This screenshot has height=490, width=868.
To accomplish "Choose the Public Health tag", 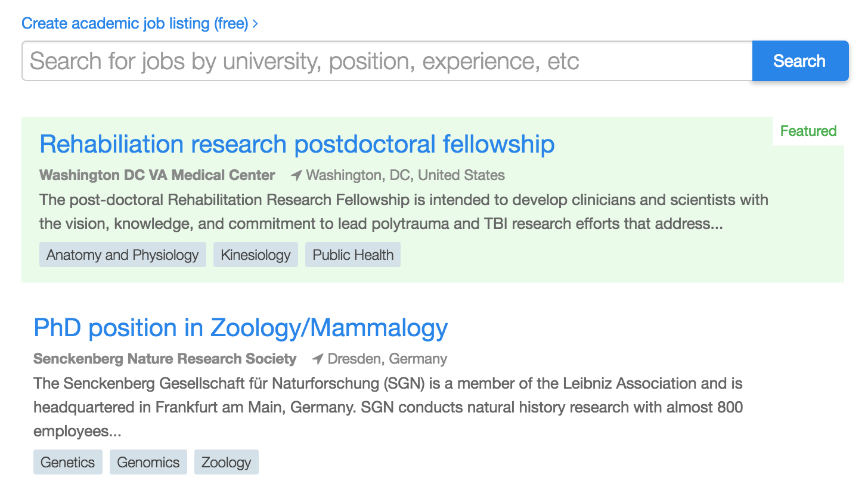I will (353, 255).
